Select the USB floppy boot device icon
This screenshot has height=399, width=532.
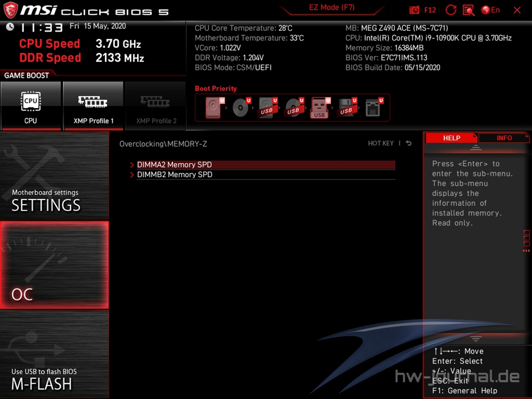tap(347, 107)
